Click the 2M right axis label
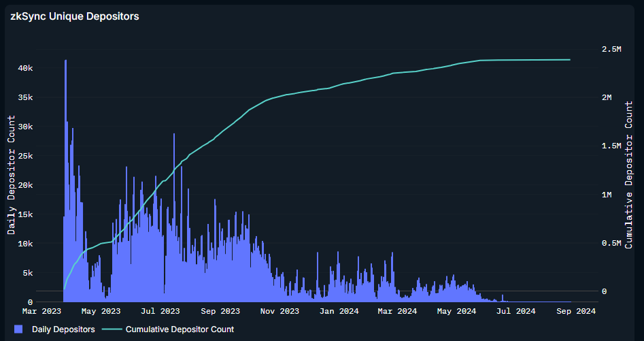Image resolution: width=644 pixels, height=341 pixels. 607,97
